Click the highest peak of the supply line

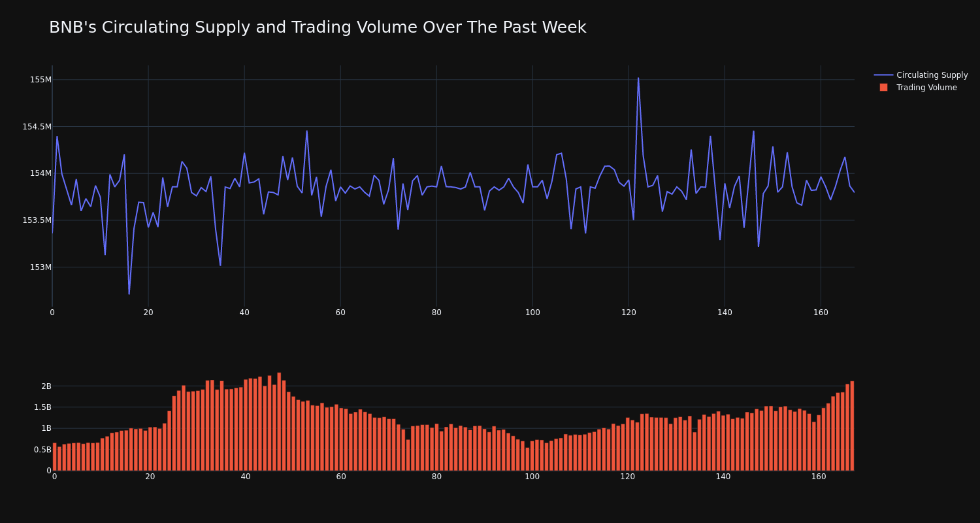pos(638,78)
